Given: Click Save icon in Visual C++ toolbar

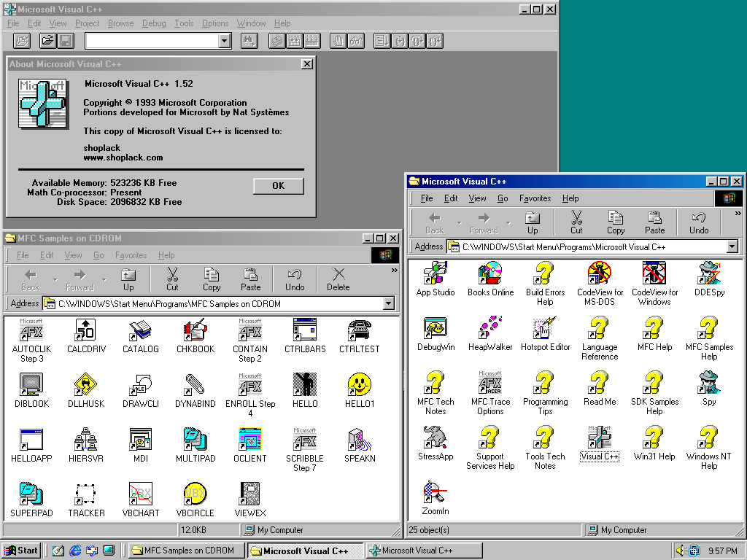Looking at the screenshot, I should point(66,41).
